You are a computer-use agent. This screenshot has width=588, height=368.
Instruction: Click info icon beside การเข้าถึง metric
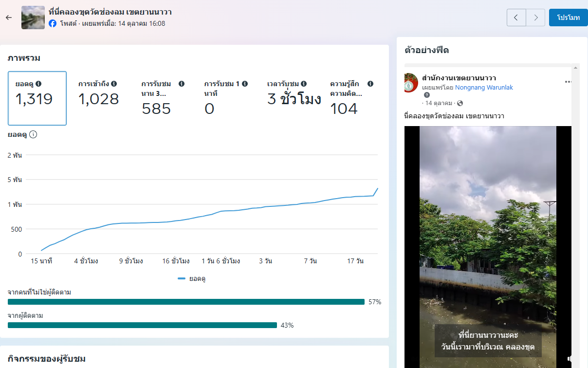point(114,84)
